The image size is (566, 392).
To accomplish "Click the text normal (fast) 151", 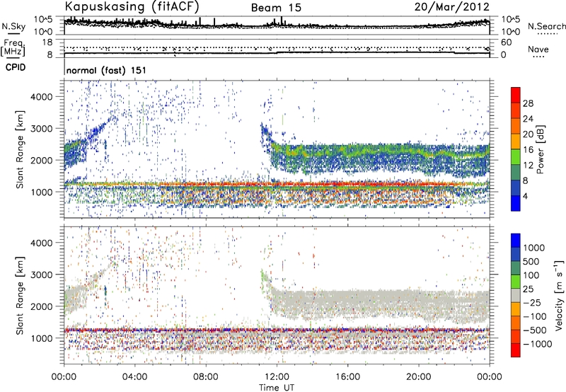I will 107,70.
